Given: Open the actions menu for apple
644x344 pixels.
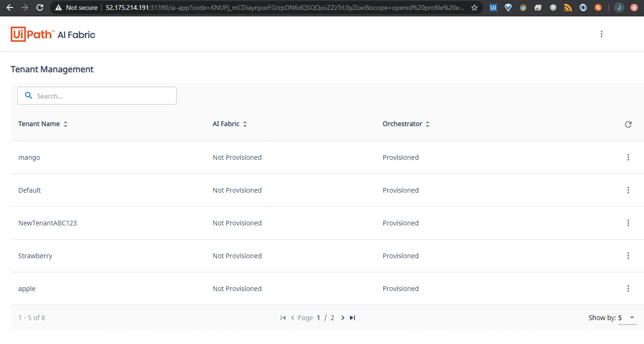Looking at the screenshot, I should (628, 289).
